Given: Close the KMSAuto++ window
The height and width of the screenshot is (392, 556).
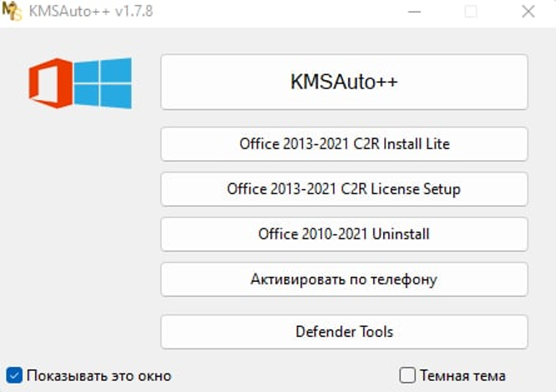Looking at the screenshot, I should [x=528, y=12].
